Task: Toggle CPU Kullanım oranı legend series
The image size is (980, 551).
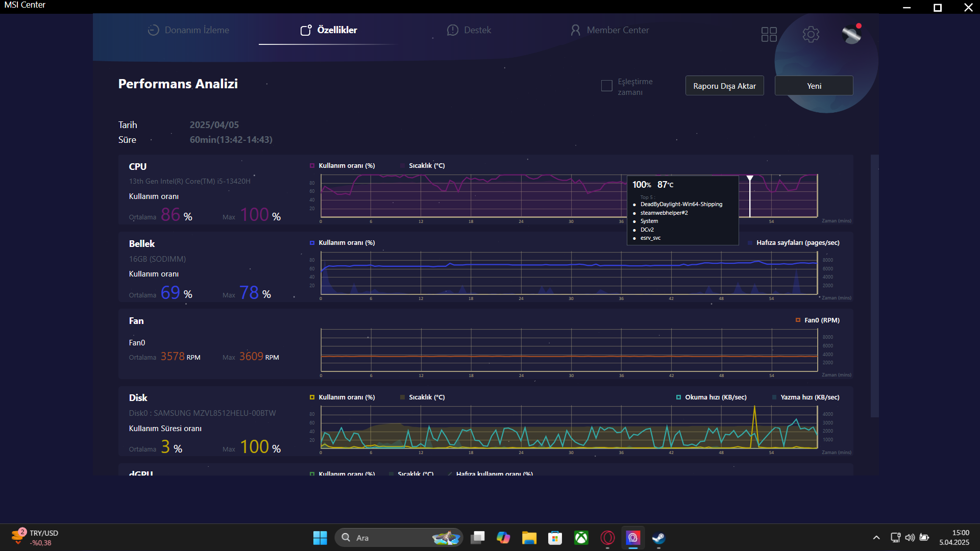Action: pos(341,166)
